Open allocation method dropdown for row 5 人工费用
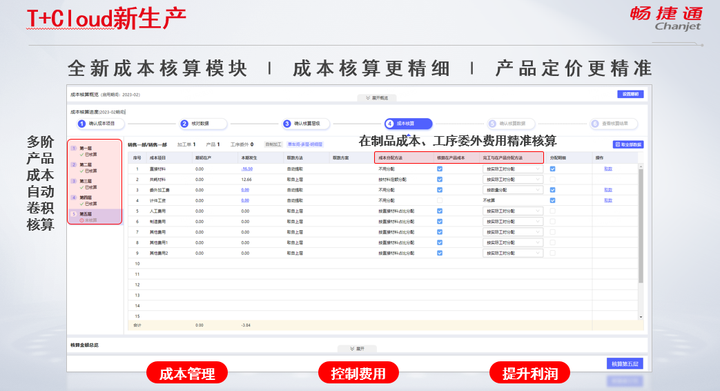 coord(512,211)
